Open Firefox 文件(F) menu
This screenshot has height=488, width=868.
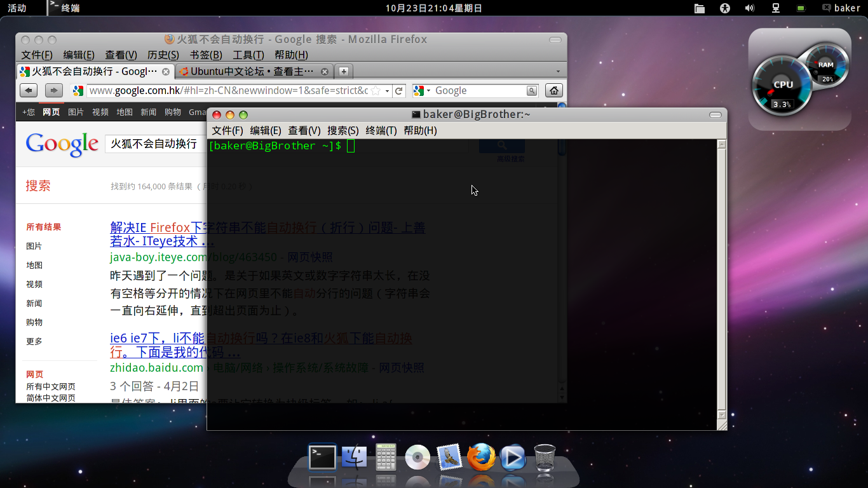pos(37,55)
